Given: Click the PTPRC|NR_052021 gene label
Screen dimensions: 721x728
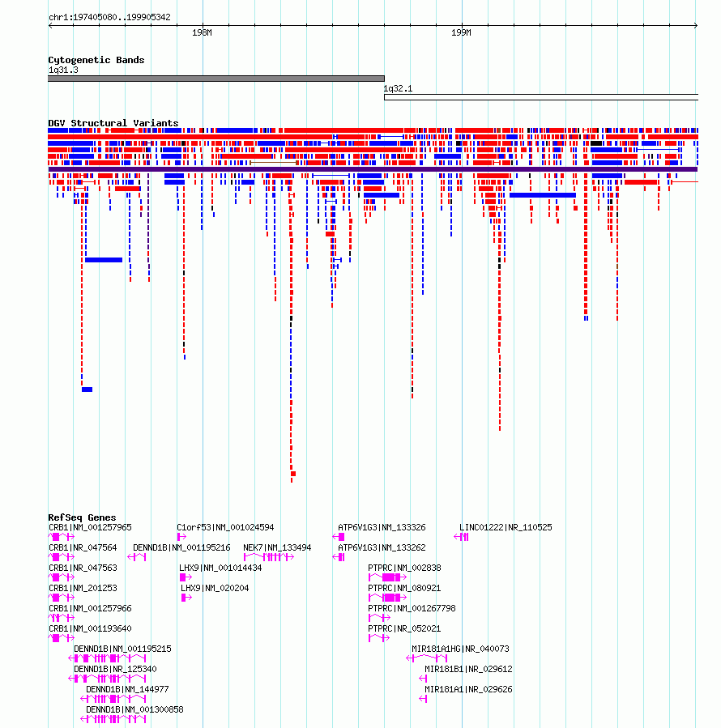Looking at the screenshot, I should coord(404,628).
